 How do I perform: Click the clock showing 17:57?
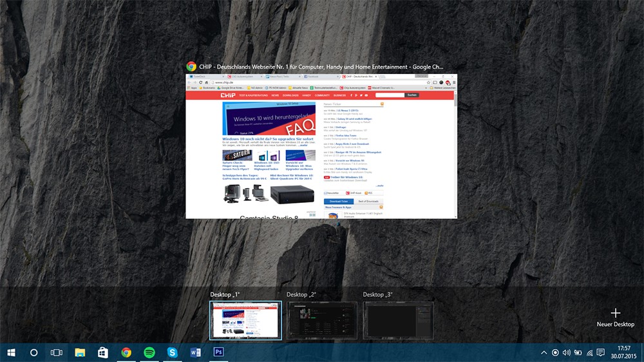pyautogui.click(x=623, y=352)
